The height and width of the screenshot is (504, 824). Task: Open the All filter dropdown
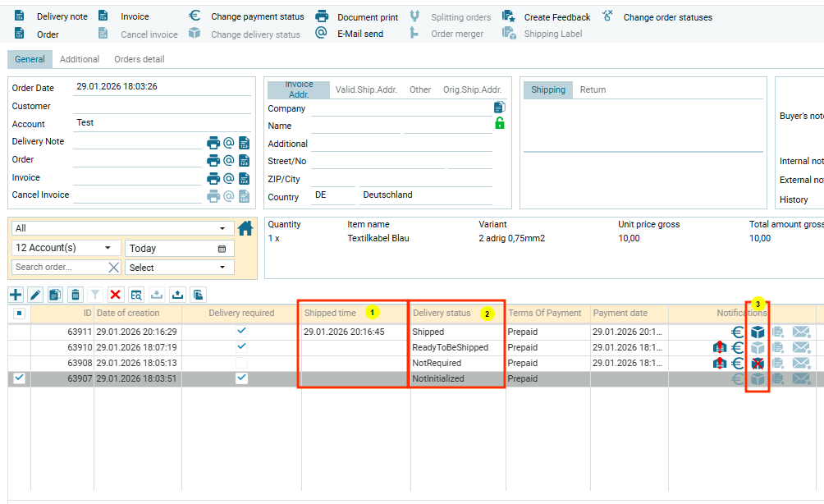coord(121,228)
